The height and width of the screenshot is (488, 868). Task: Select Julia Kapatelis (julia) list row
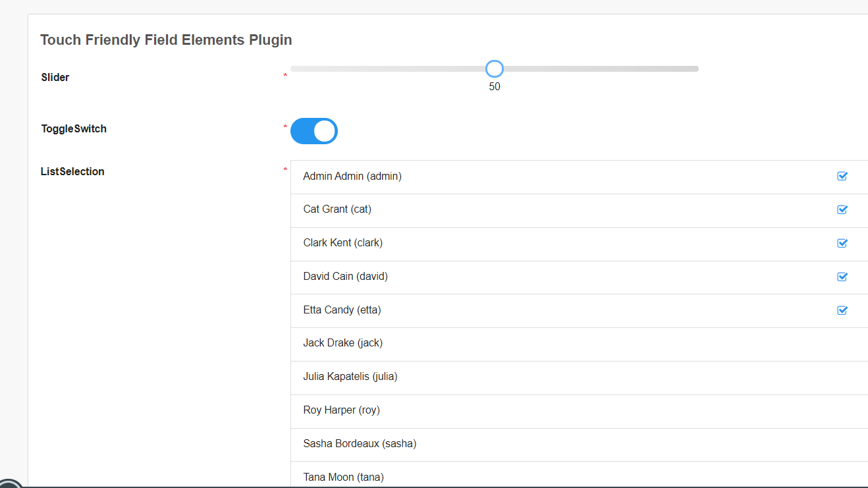(x=350, y=377)
